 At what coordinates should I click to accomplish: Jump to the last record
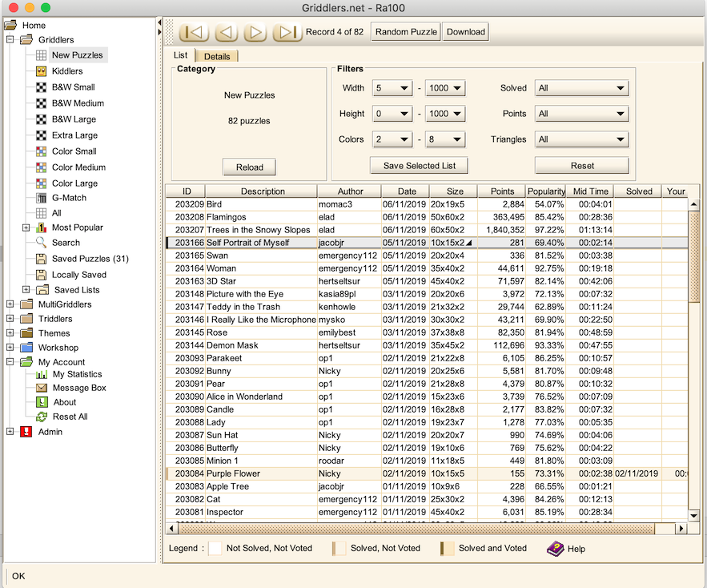[287, 32]
